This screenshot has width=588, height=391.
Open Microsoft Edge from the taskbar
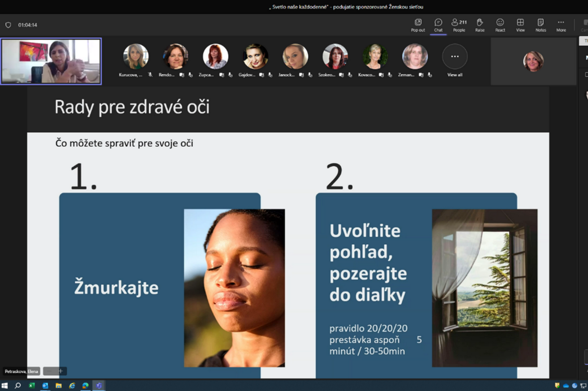[x=85, y=385]
